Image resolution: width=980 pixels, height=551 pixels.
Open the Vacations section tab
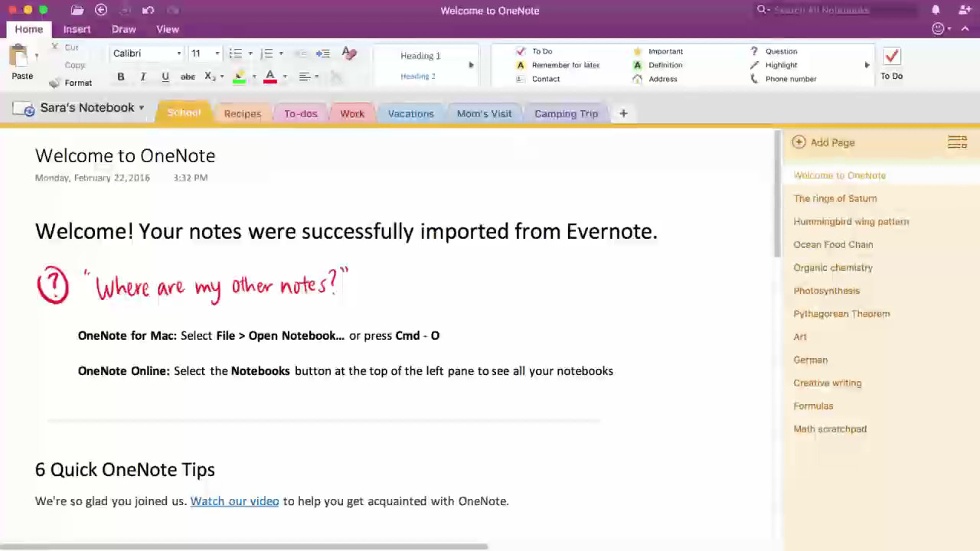[410, 113]
